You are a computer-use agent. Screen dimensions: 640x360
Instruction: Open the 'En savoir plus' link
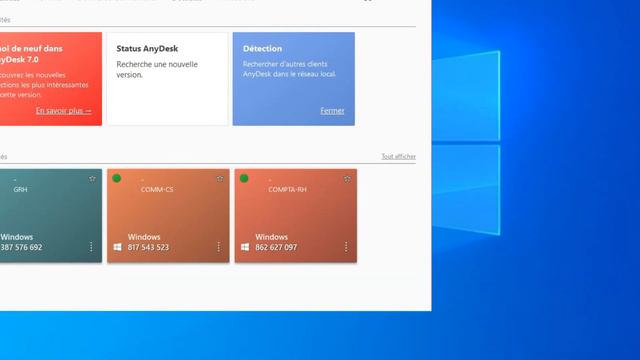[64, 111]
